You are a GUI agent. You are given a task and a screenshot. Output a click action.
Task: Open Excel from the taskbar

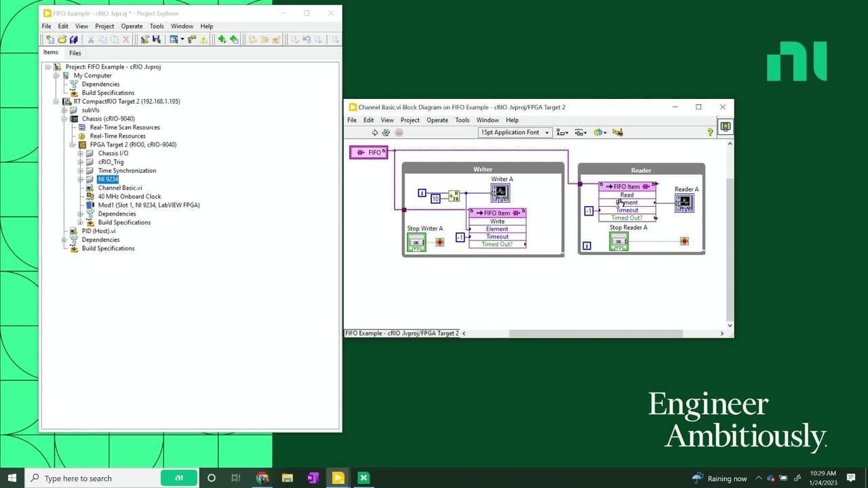point(363,479)
